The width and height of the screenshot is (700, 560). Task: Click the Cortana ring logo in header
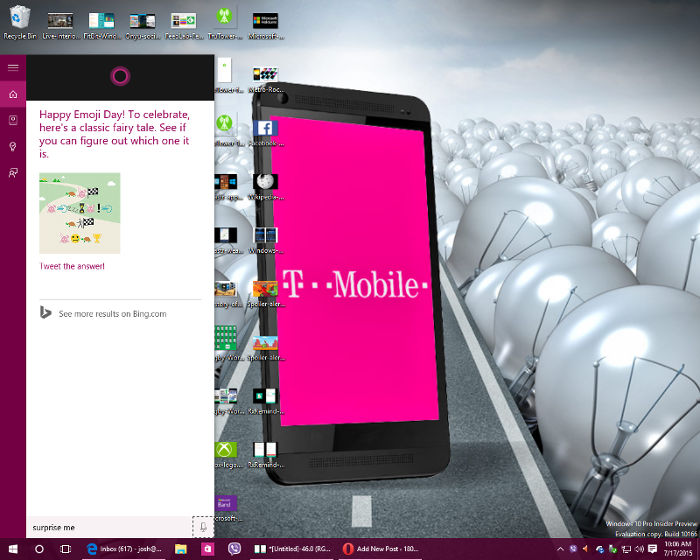point(120,76)
